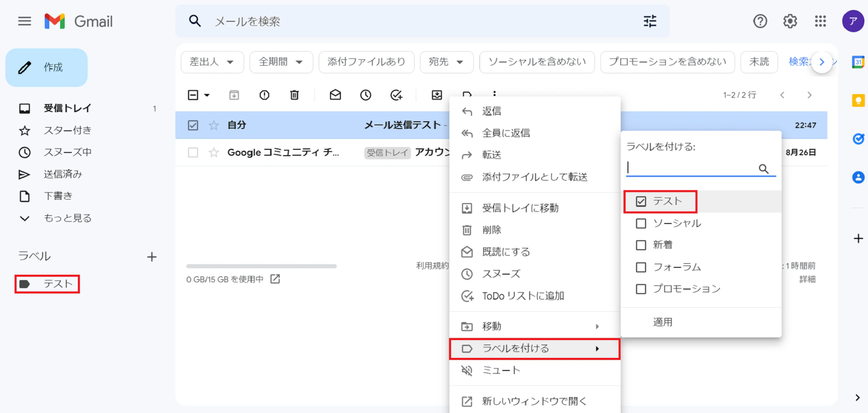This screenshot has height=413, width=868.
Task: Click the add to tasks toolbar icon
Action: tap(396, 95)
